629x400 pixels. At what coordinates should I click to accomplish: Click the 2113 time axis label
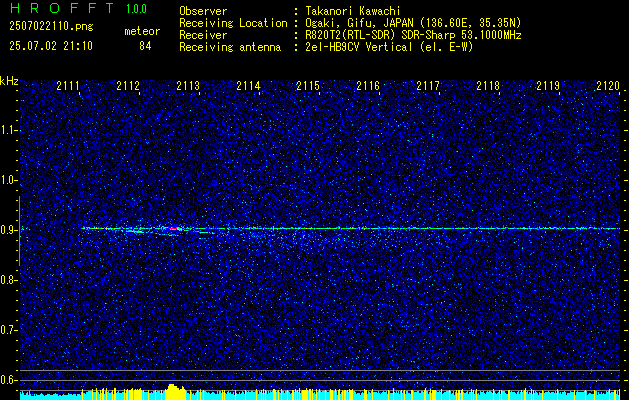click(x=188, y=85)
